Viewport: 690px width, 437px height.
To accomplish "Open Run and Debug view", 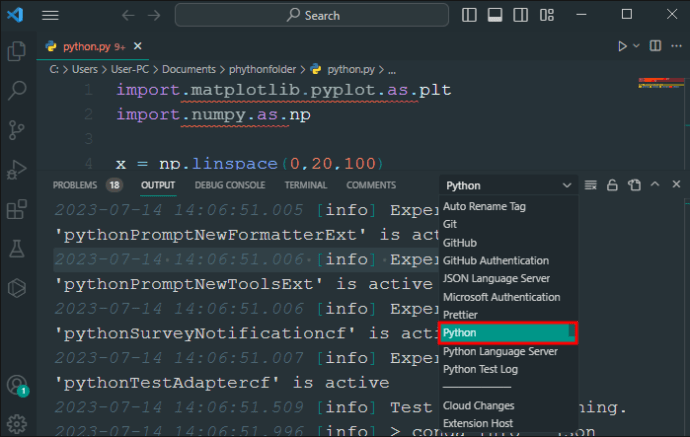I will [17, 170].
